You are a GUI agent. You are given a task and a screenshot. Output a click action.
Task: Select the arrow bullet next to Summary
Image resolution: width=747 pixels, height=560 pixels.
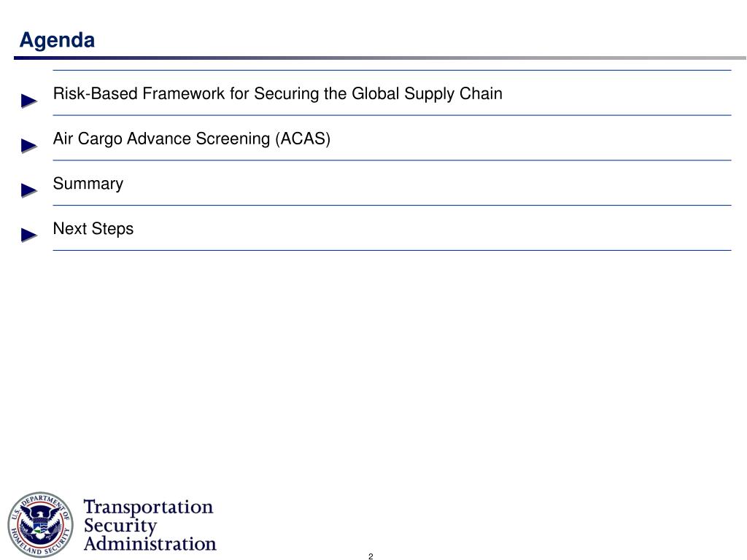29,190
